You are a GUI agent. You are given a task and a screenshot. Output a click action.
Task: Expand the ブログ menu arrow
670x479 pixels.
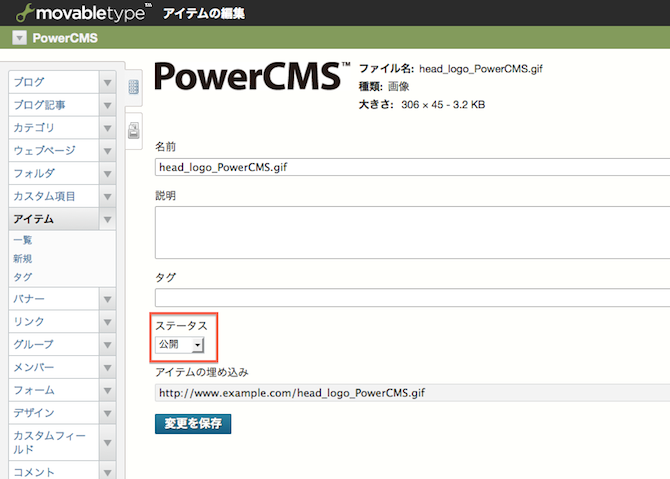107,82
